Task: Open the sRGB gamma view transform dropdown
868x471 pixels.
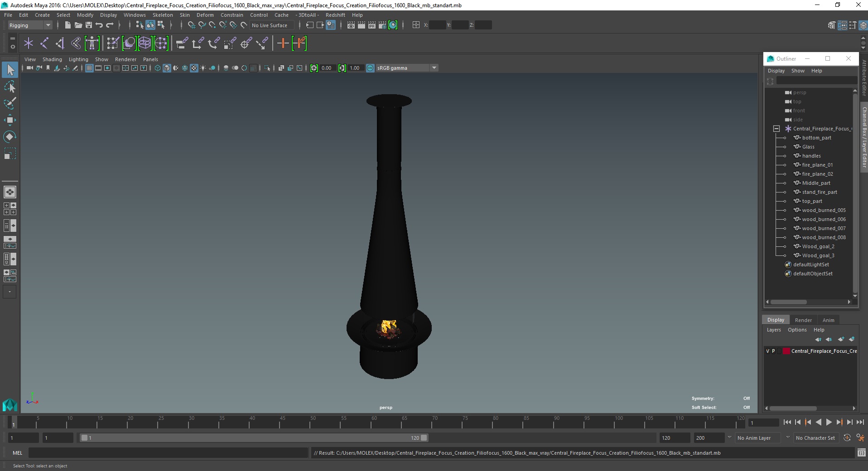Action: (407, 68)
